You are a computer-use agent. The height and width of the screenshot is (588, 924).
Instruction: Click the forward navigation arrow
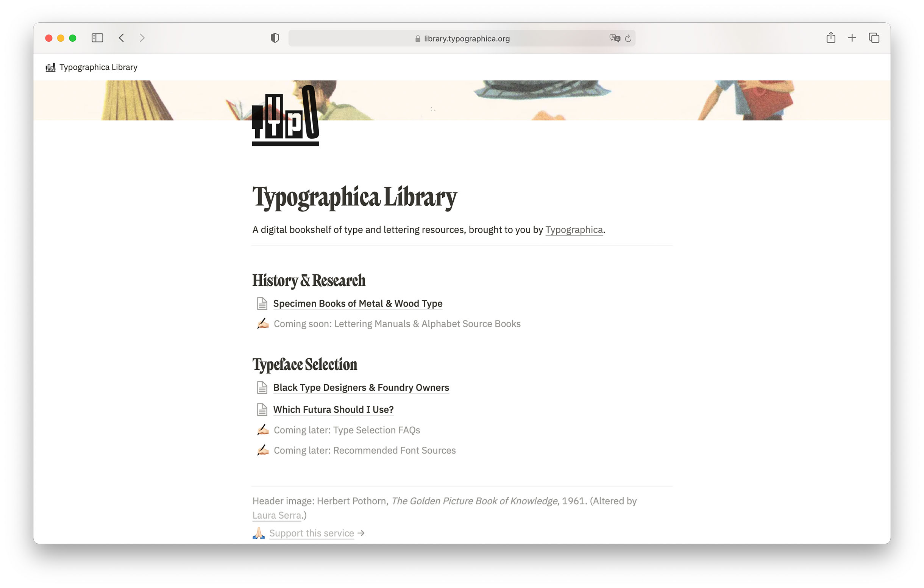coord(142,38)
